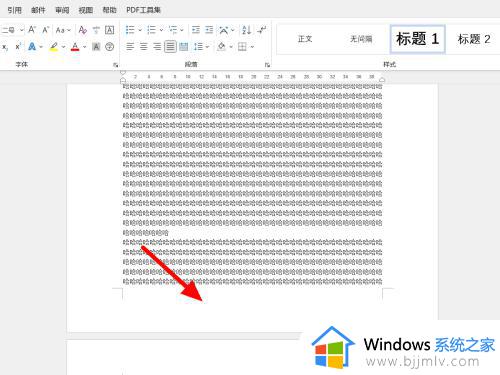Screen dimensions: 500x375
Task: Toggle Superscript formatting
Action: 18,47
